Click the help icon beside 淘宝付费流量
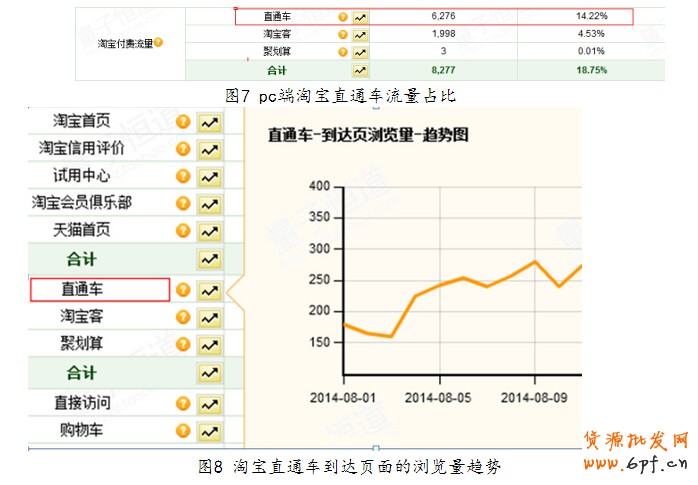The width and height of the screenshot is (698, 485). [x=158, y=43]
